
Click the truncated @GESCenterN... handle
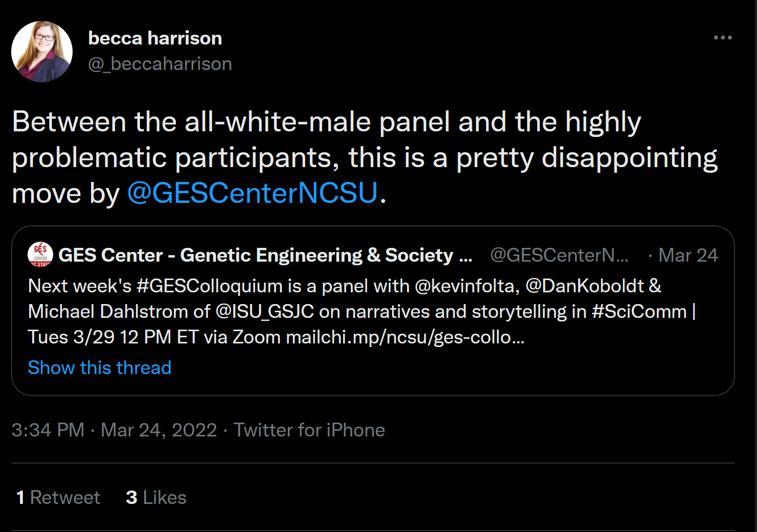point(559,255)
